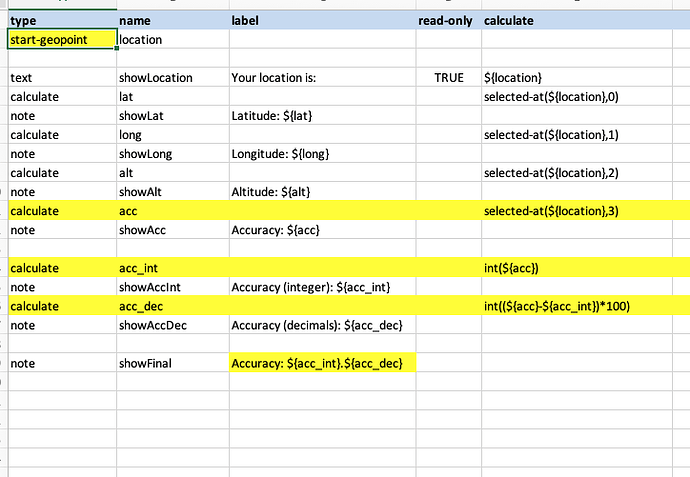Select the int((${acc}-${acc_int})*100) cell
The width and height of the screenshot is (690, 477).
[583, 306]
